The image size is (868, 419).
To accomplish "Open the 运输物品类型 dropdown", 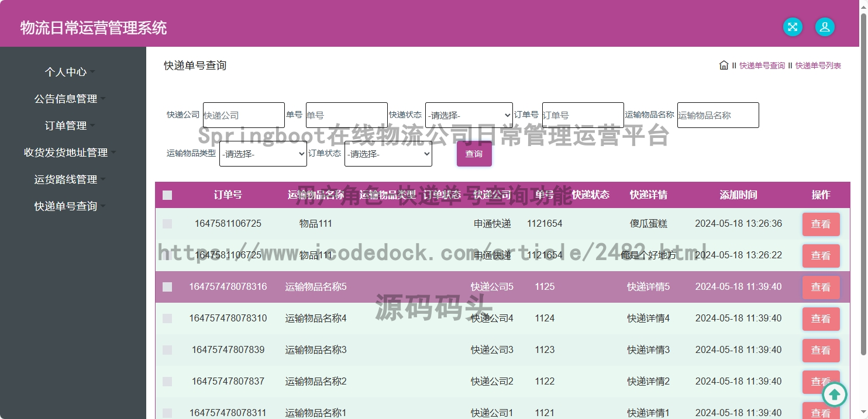I will click(x=263, y=154).
